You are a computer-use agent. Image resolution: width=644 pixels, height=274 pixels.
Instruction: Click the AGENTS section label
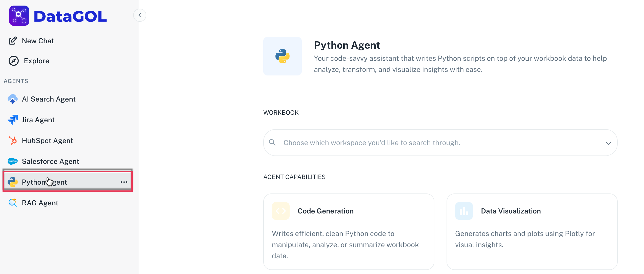(16, 81)
